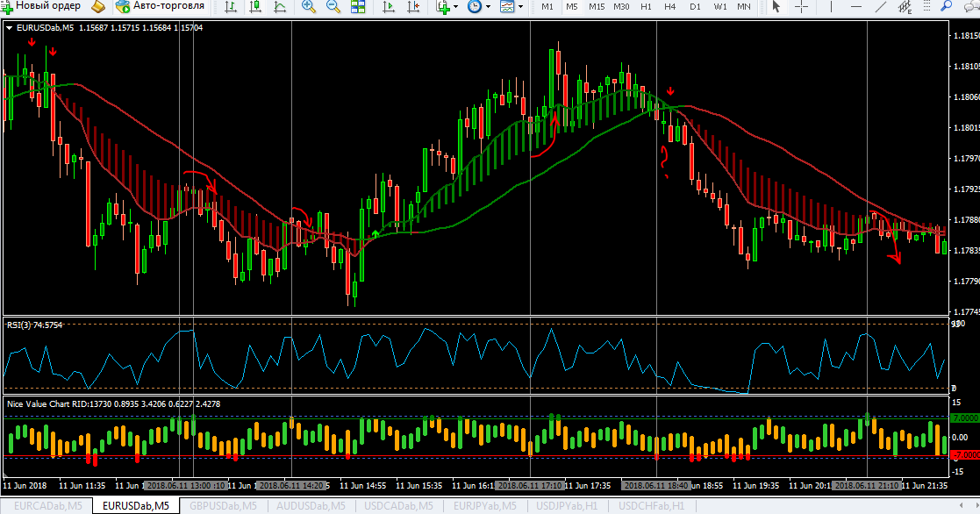
Task: Pick the trendline drawing tool
Action: [x=881, y=6]
